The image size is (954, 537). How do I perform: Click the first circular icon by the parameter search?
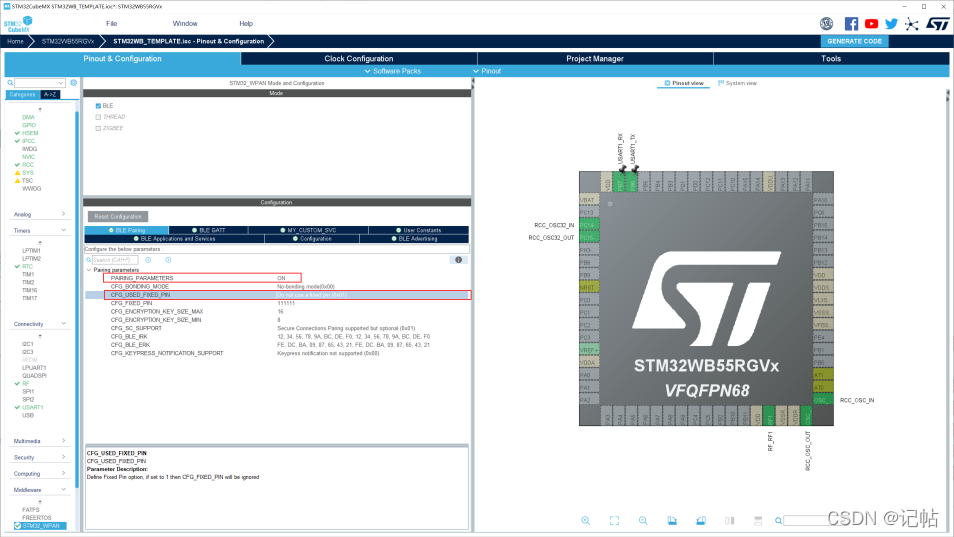click(148, 260)
